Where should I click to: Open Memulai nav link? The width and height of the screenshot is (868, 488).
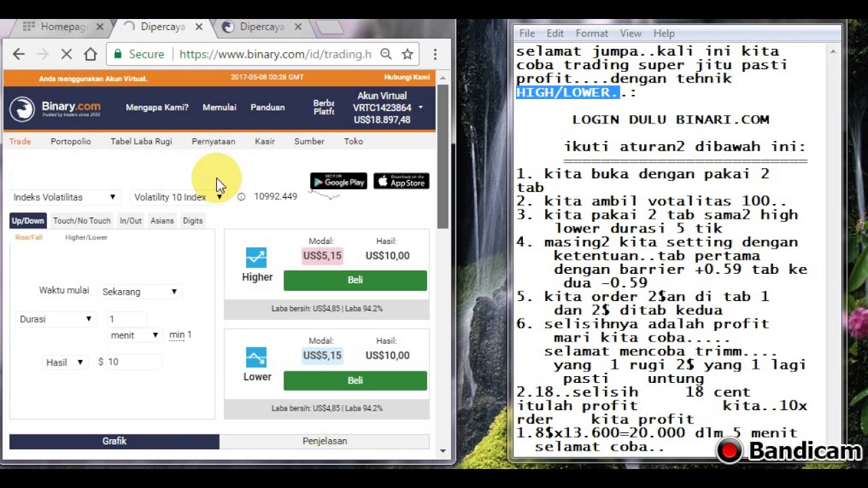click(x=219, y=107)
